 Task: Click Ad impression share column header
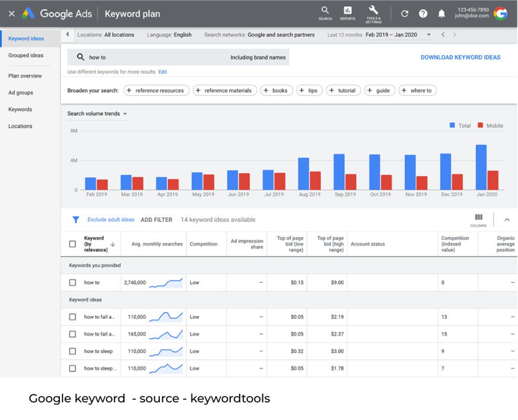pos(247,244)
